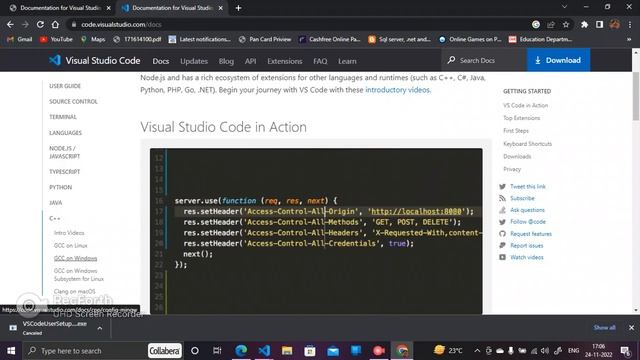Image resolution: width=640 pixels, height=360 pixels.
Task: Open the Mail app from the taskbar
Action: [333, 351]
